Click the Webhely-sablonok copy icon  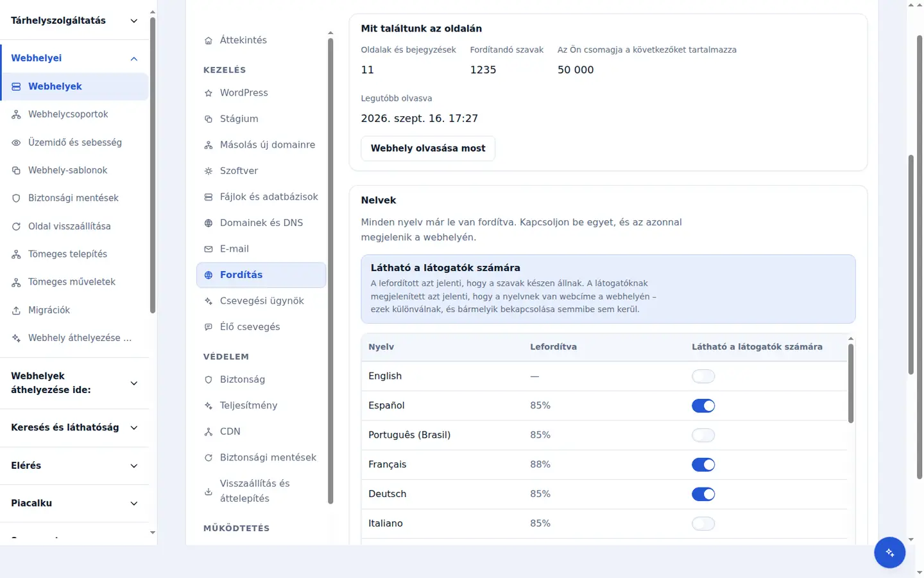16,170
